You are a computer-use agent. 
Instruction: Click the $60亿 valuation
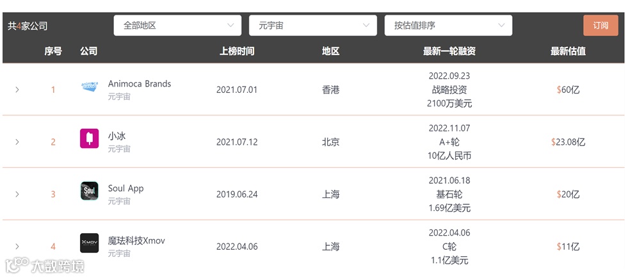coord(568,90)
